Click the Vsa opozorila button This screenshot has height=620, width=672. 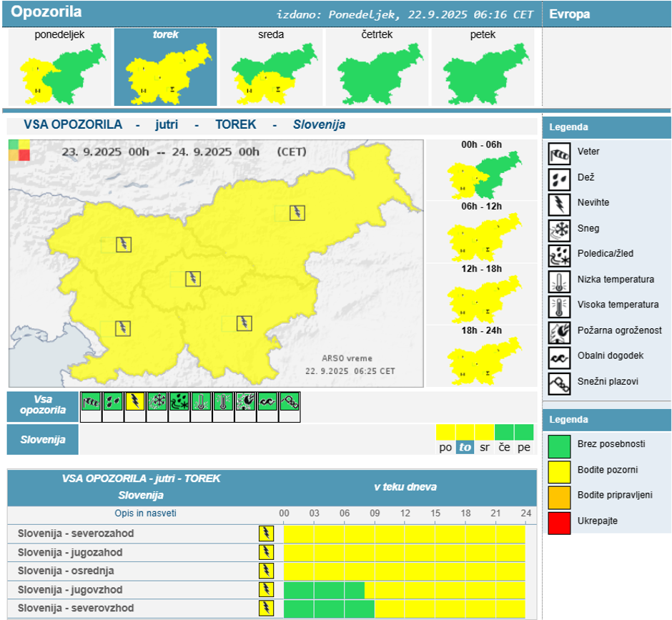click(43, 405)
